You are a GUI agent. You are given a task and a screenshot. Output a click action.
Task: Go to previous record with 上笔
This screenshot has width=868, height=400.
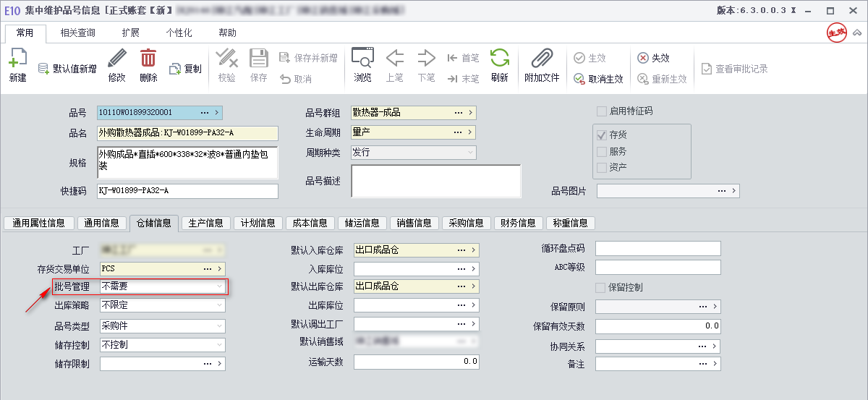coord(394,59)
